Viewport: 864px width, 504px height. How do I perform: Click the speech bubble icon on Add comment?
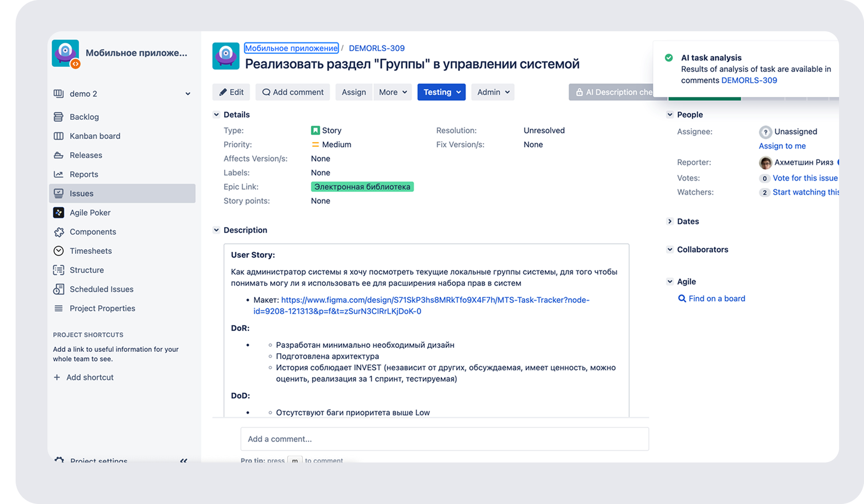(266, 92)
